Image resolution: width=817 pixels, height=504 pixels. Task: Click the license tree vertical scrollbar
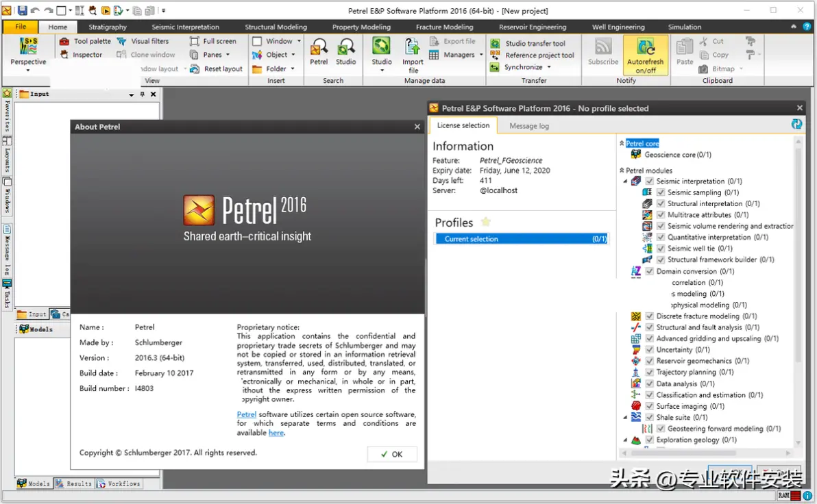[798, 255]
